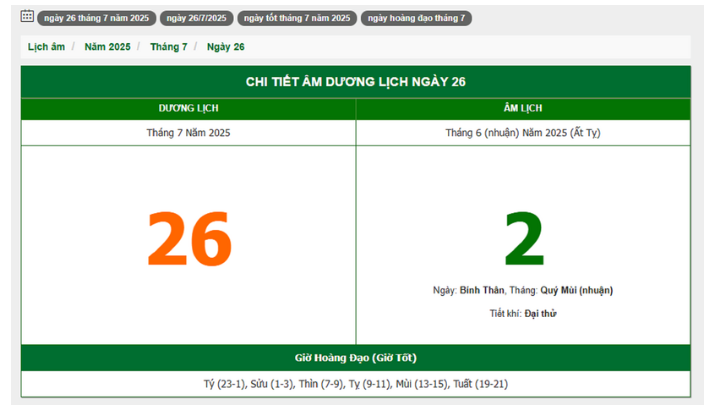This screenshot has height=410, width=708.
Task: Go to 'Lịch âm' breadcrumb link
Action: [x=46, y=47]
